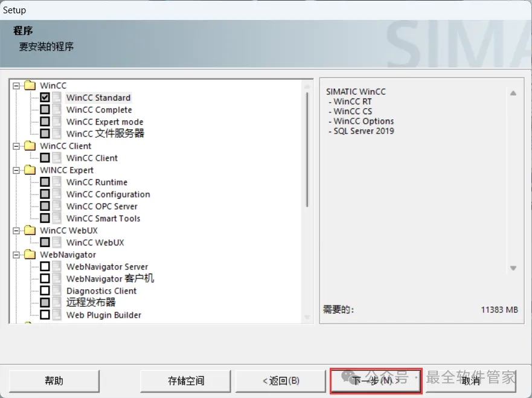Image resolution: width=532 pixels, height=398 pixels.
Task: Collapse the WinCC Client tree node
Action: tap(16, 146)
